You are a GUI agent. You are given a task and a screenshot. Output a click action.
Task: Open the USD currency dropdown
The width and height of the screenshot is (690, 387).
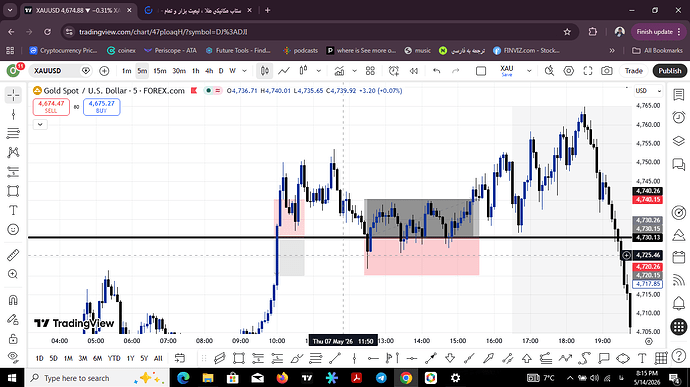[x=649, y=91]
